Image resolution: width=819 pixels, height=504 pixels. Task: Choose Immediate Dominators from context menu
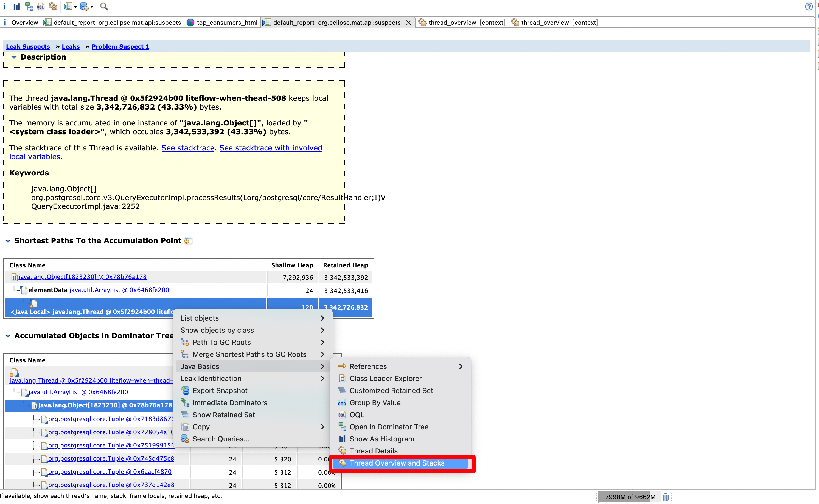252,403
